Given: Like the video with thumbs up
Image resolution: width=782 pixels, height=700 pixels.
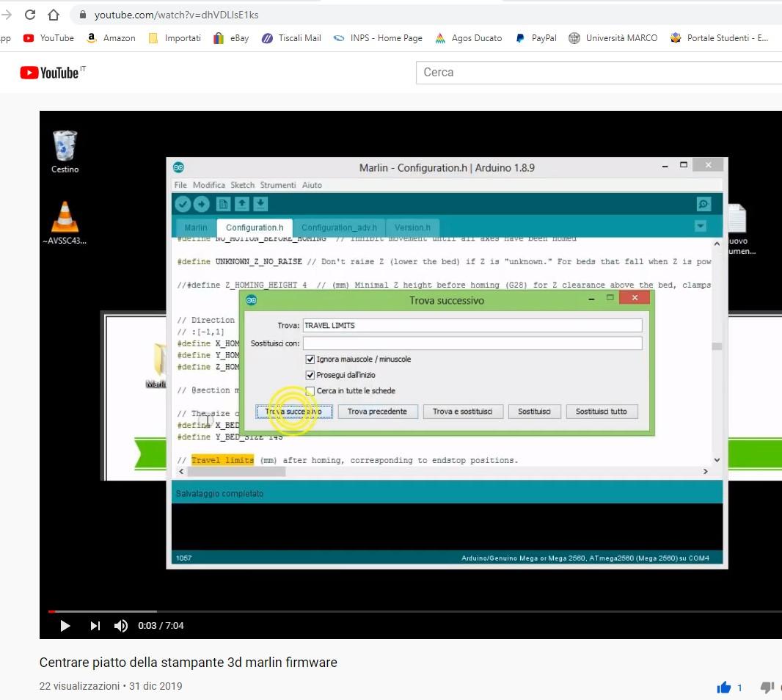Looking at the screenshot, I should tap(723, 688).
